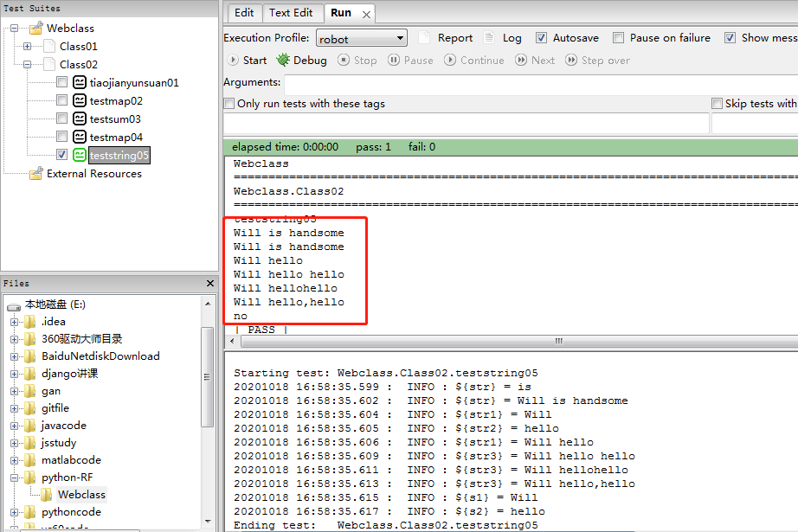
Task: Click the Debug bug icon
Action: pos(283,60)
